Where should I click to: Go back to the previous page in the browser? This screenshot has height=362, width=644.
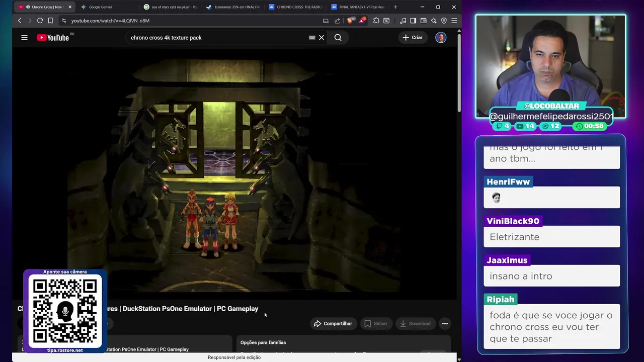tap(20, 21)
